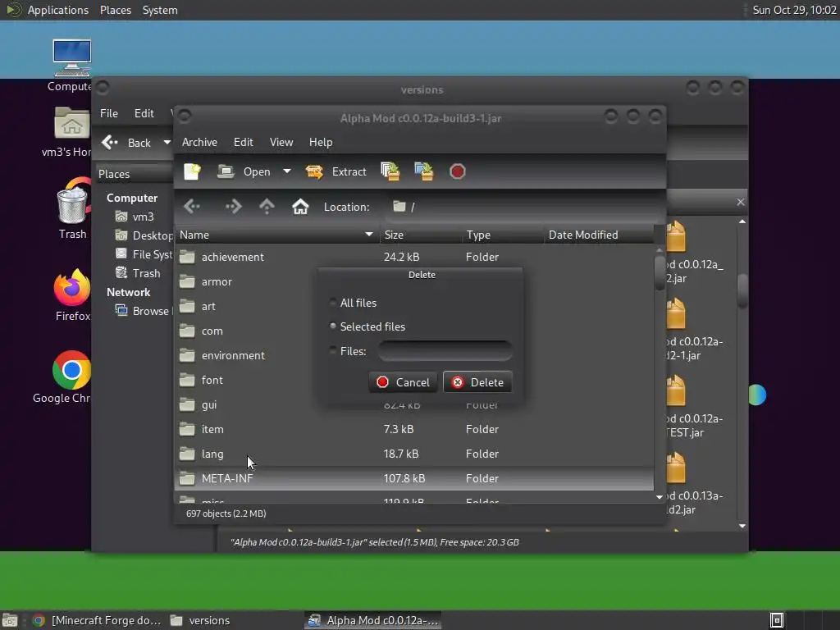Viewport: 840px width, 630px height.
Task: Confirm with the Delete button
Action: (x=477, y=382)
